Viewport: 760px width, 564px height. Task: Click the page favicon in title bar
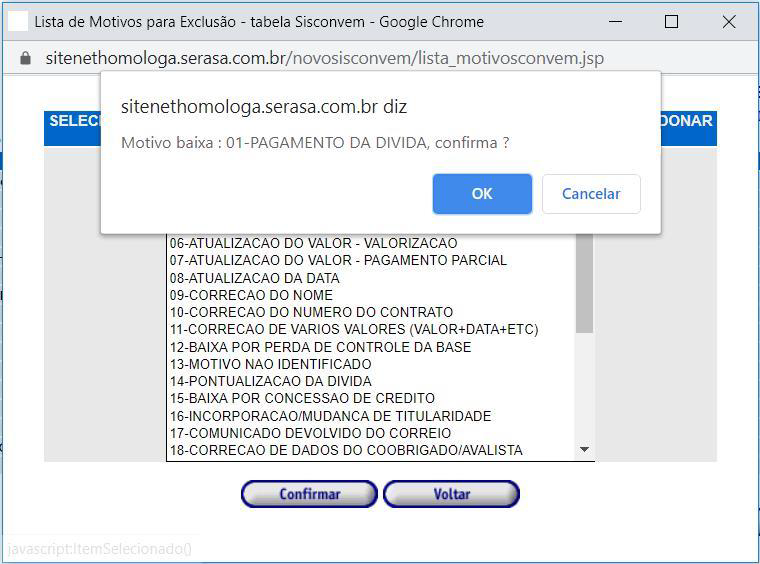pyautogui.click(x=17, y=21)
